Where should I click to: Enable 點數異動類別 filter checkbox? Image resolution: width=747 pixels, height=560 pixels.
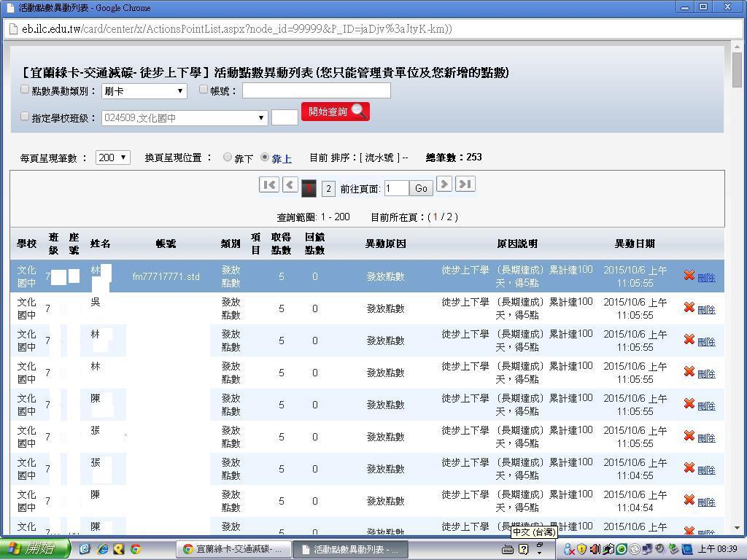click(25, 90)
